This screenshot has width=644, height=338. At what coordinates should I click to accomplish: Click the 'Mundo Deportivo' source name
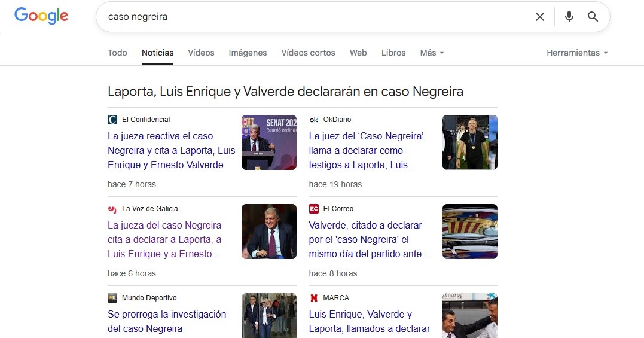[x=149, y=298]
